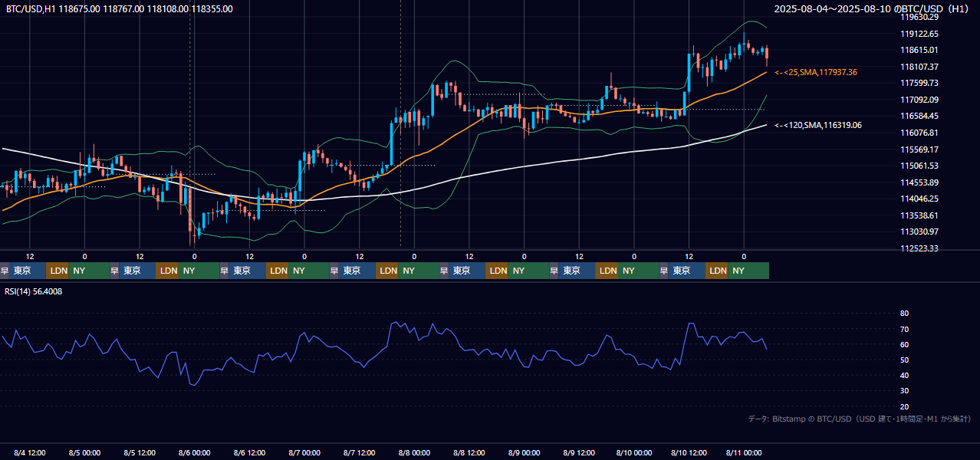The width and height of the screenshot is (980, 460).
Task: Click price axis value 117092.09
Action: click(x=919, y=100)
